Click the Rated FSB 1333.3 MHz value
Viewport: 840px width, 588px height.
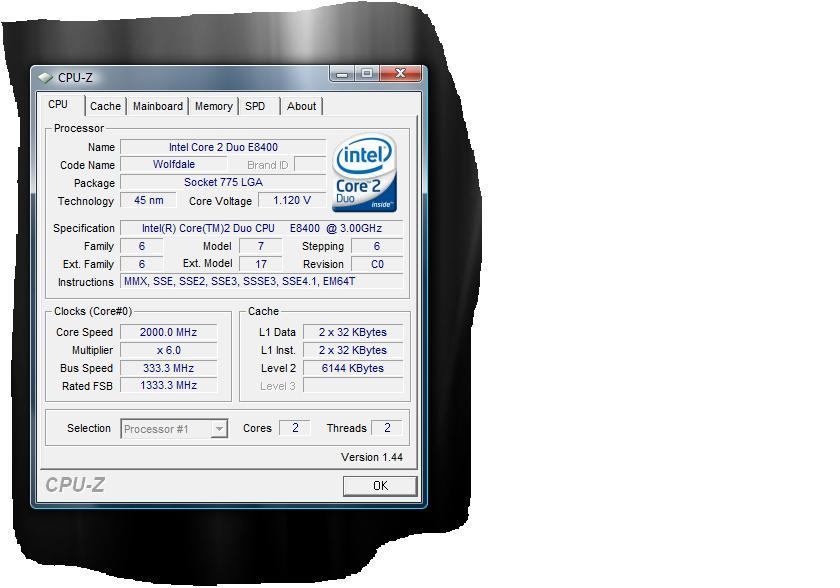click(168, 386)
